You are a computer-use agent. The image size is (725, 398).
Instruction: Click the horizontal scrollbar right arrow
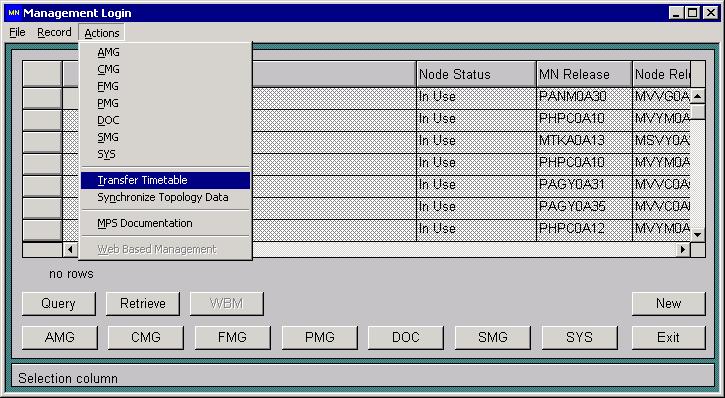tap(682, 250)
